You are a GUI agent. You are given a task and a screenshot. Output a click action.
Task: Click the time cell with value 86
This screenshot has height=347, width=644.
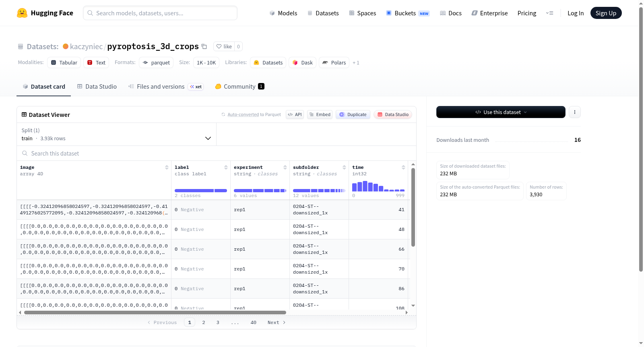(378, 289)
